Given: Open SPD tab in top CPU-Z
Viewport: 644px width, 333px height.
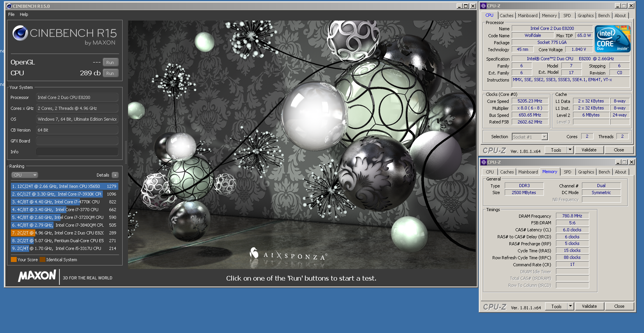Looking at the screenshot, I should pyautogui.click(x=567, y=16).
